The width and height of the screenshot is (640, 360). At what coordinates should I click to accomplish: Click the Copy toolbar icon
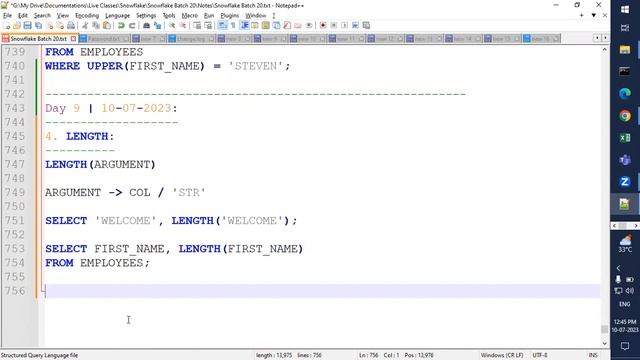tap(96, 25)
